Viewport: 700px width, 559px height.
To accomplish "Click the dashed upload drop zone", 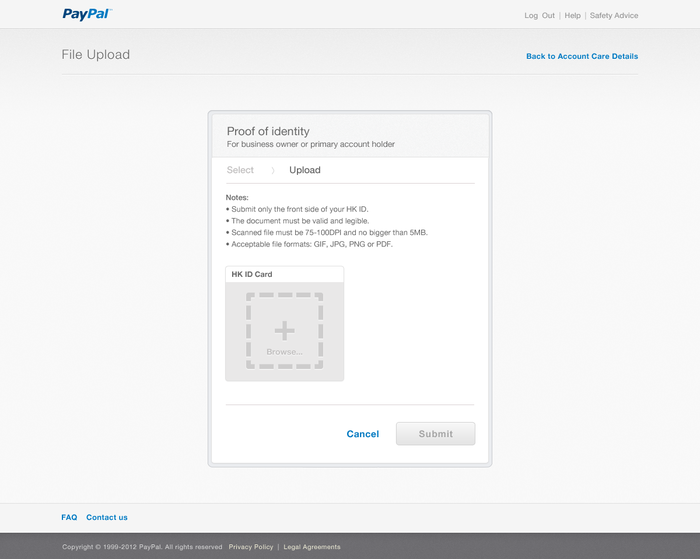I will (284, 331).
